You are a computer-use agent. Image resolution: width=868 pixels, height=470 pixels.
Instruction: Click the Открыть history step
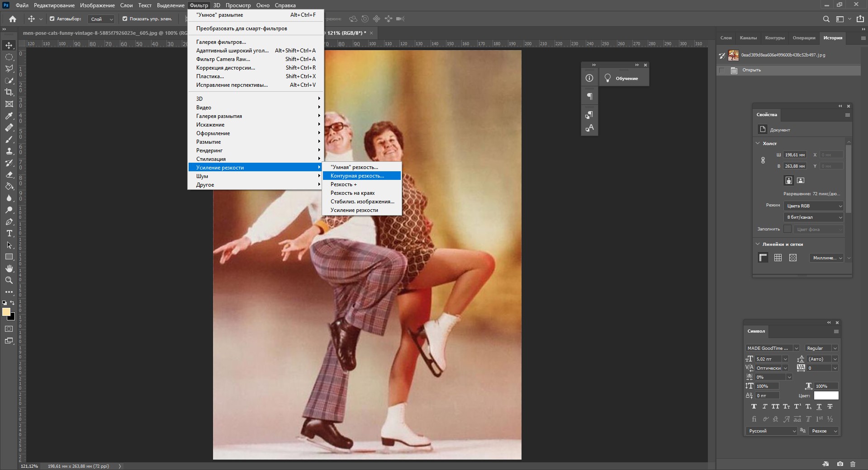coord(751,70)
